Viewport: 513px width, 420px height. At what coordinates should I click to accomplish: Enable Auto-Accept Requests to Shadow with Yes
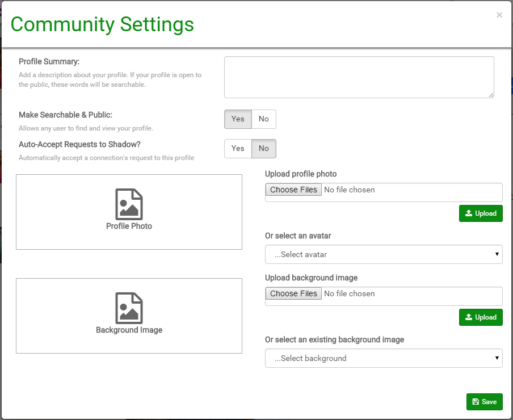238,149
